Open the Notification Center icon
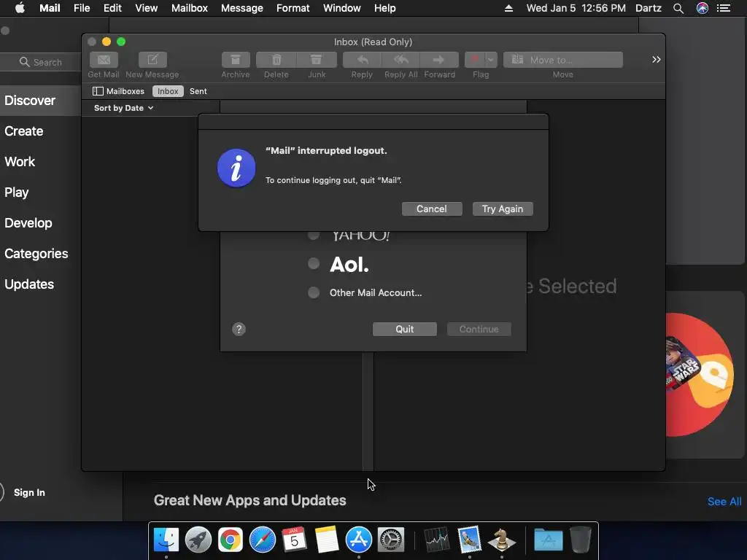This screenshot has width=747, height=560. pyautogui.click(x=724, y=8)
